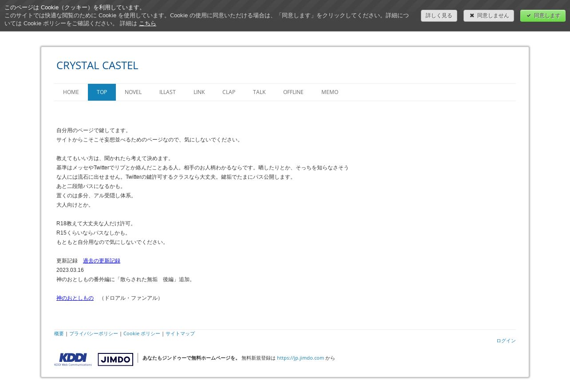Viewport: 570px width, 392px height.
Task: Visit the https://jp.jimdo.com link
Action: tap(301, 358)
